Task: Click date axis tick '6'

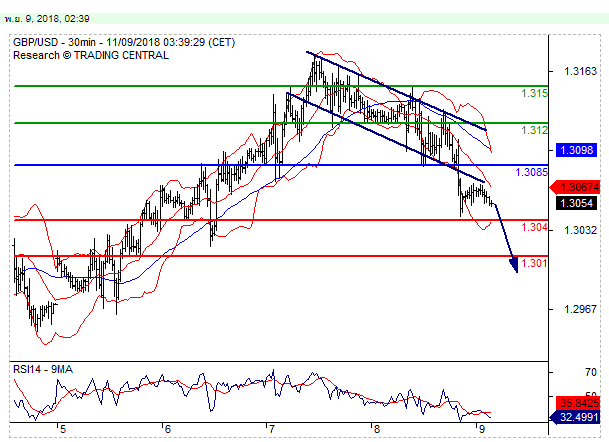Action: (167, 429)
